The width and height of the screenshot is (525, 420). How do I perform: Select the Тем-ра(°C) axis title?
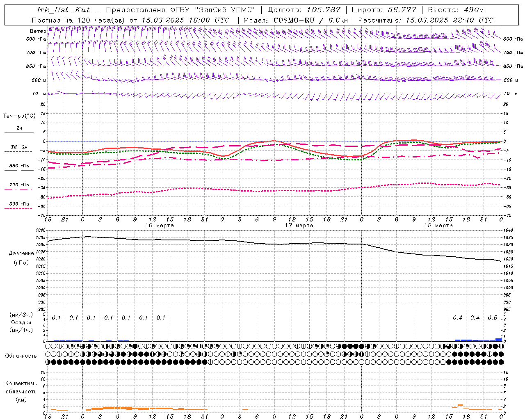(19, 116)
